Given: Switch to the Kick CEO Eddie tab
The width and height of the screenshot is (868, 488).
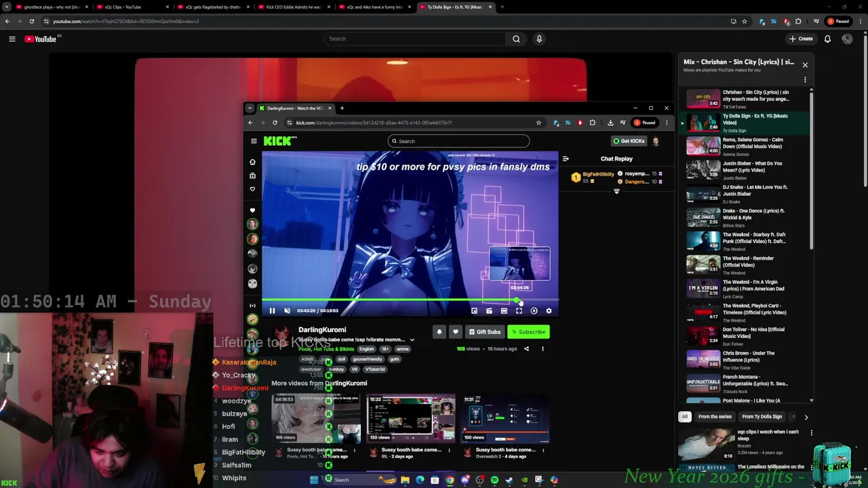Looking at the screenshot, I should tap(293, 7).
